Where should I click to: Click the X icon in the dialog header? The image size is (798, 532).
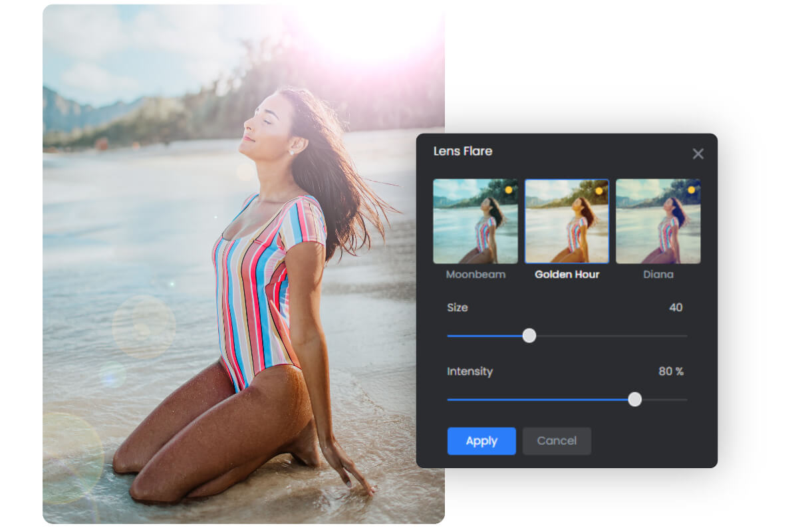click(698, 154)
